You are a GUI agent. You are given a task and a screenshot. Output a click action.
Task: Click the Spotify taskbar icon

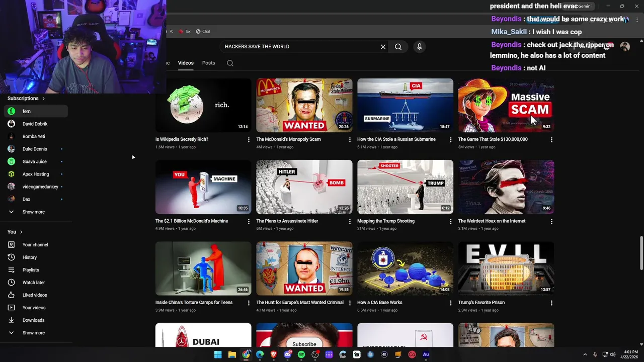[x=301, y=354]
